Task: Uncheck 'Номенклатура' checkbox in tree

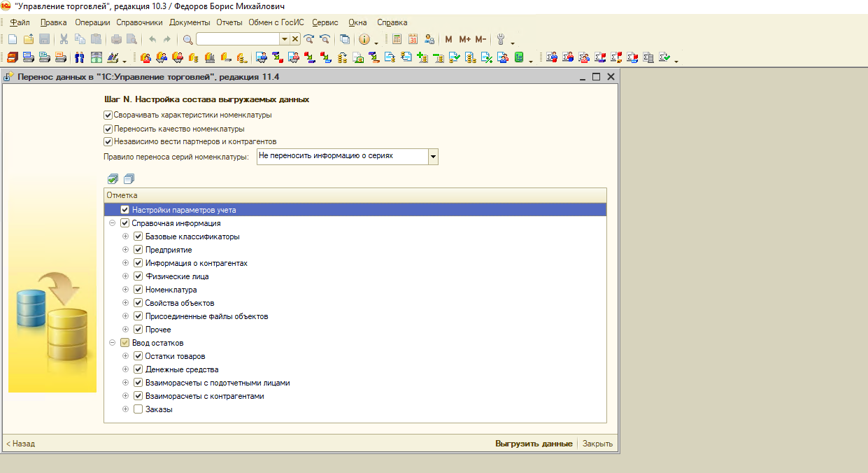Action: point(138,290)
